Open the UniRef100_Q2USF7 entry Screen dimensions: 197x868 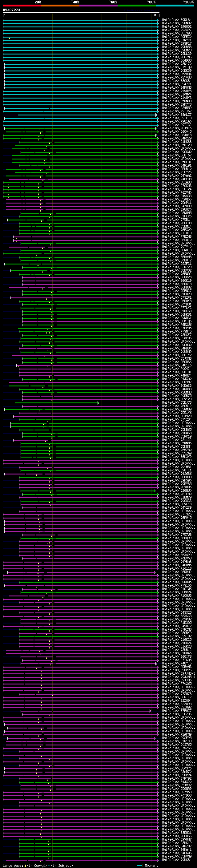click(x=176, y=335)
